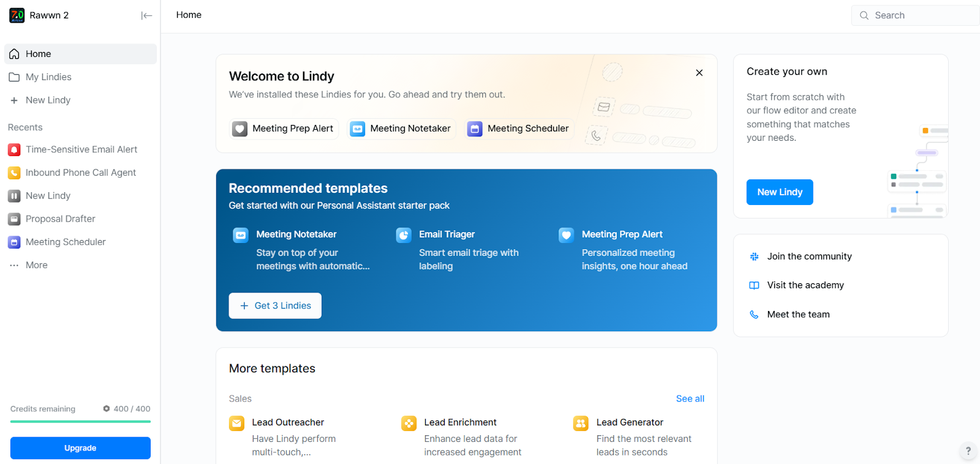Image resolution: width=980 pixels, height=464 pixels.
Task: Open Inbound Phone Call Agent recent
Action: (x=80, y=173)
